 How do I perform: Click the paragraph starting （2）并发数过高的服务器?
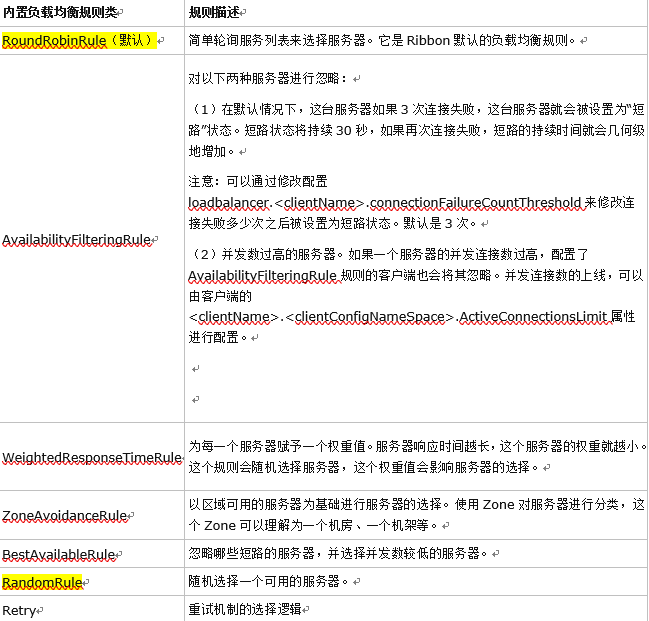tap(416, 296)
